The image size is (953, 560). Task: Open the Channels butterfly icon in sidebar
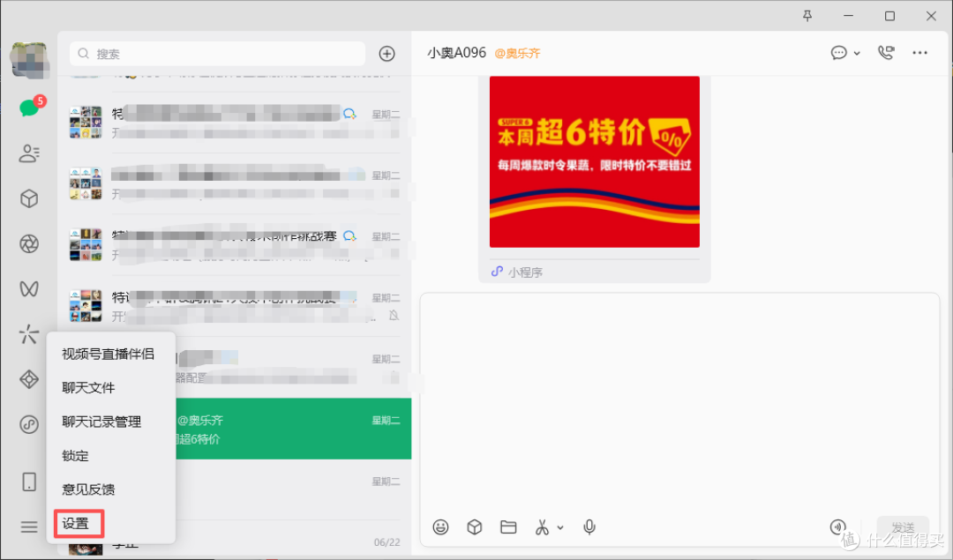point(29,288)
